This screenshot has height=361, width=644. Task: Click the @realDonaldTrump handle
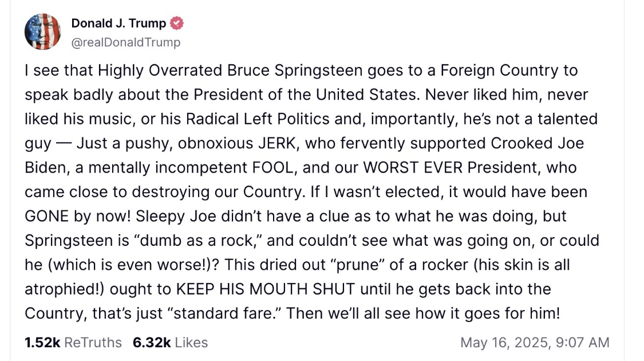[x=125, y=42]
